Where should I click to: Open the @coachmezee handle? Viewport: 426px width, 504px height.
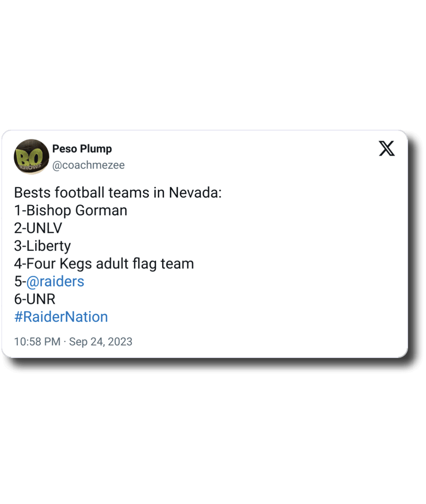pos(89,165)
